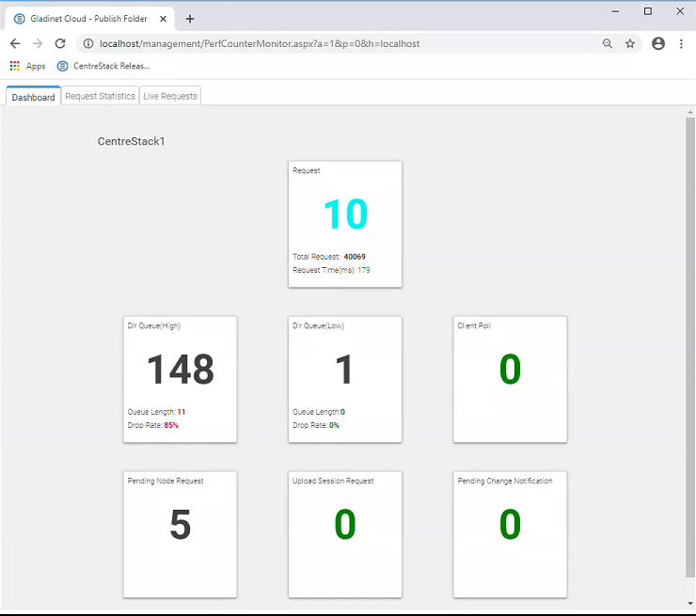
Task: Click the Request Time(ms) 179 text
Action: (x=331, y=270)
